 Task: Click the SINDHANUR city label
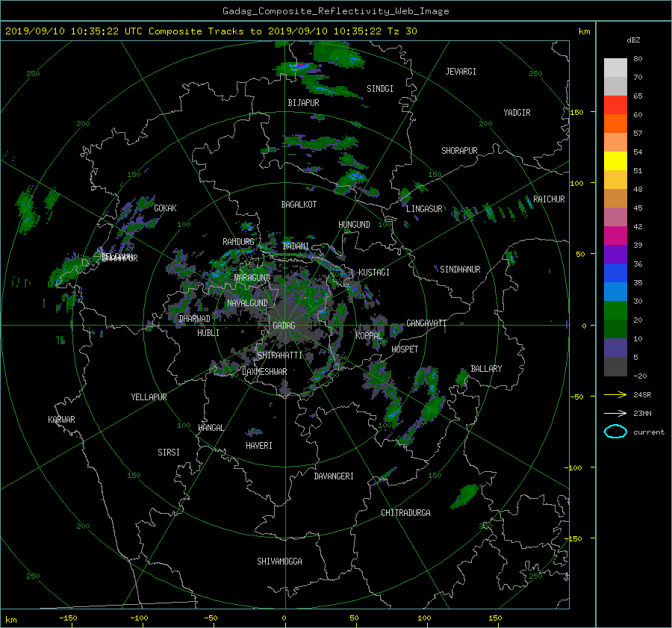point(460,270)
